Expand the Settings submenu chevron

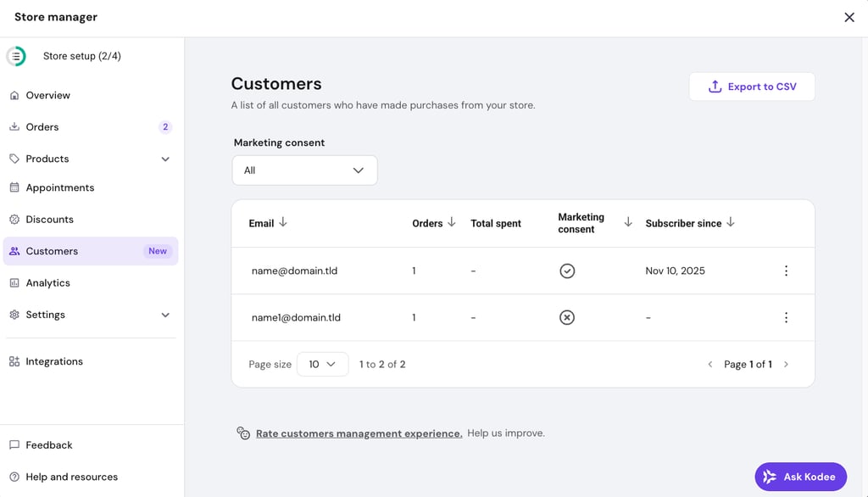pos(165,315)
